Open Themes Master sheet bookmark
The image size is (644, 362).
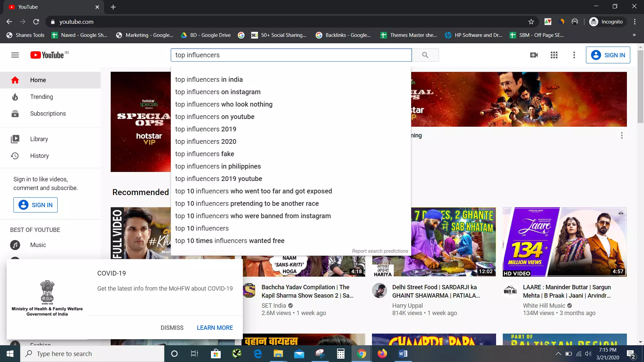coord(409,35)
